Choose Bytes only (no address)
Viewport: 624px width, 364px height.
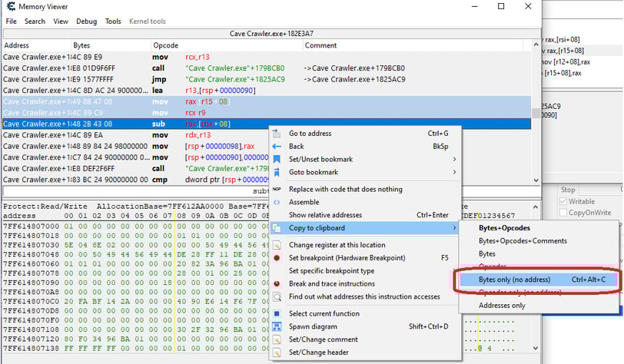(x=539, y=280)
